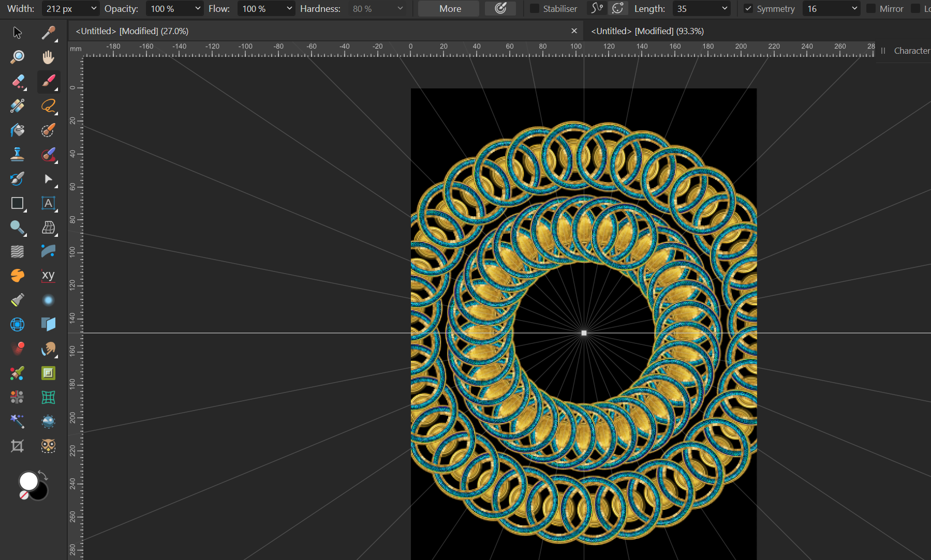
Task: Select the Freehand Selection lasso tool
Action: [48, 105]
